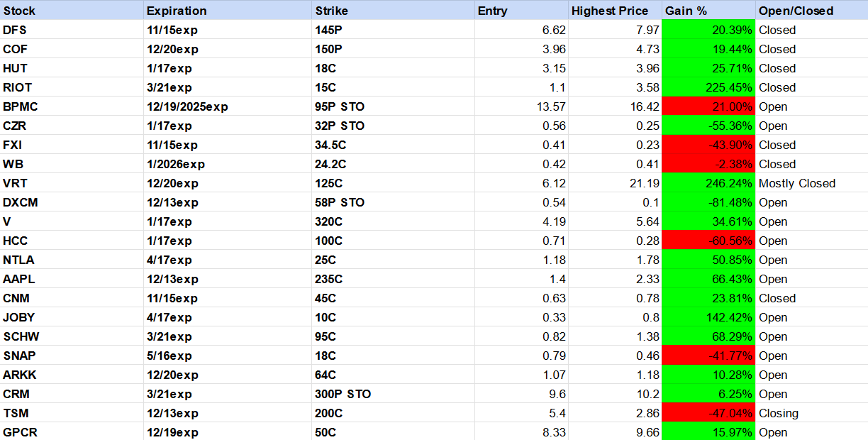Viewport: 868px width, 440px height.
Task: Select the 95P STO strike cell
Action: pyautogui.click(x=394, y=106)
